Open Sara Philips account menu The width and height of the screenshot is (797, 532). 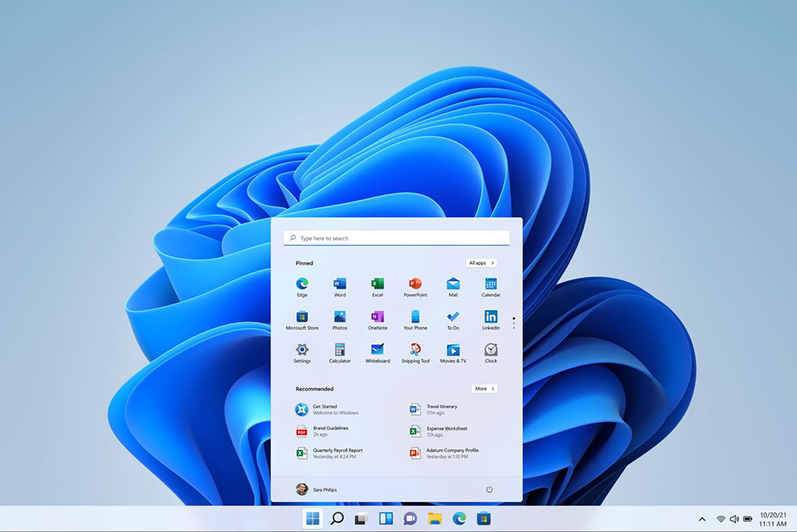[316, 489]
